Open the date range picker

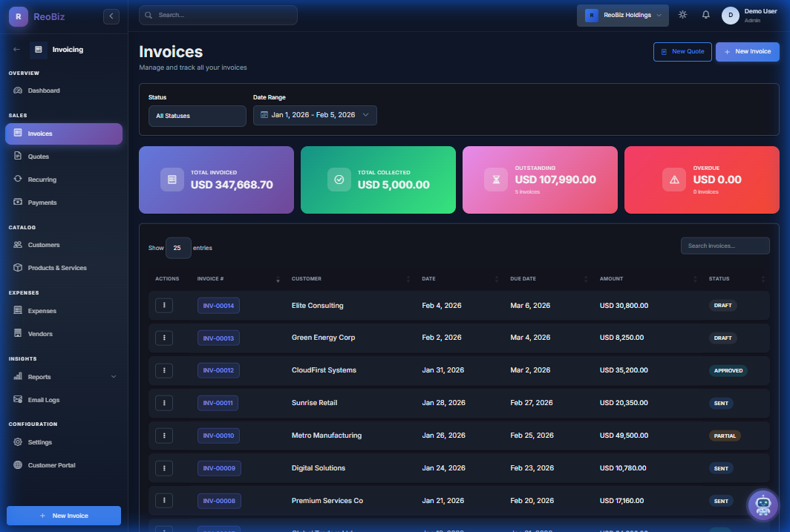click(315, 115)
